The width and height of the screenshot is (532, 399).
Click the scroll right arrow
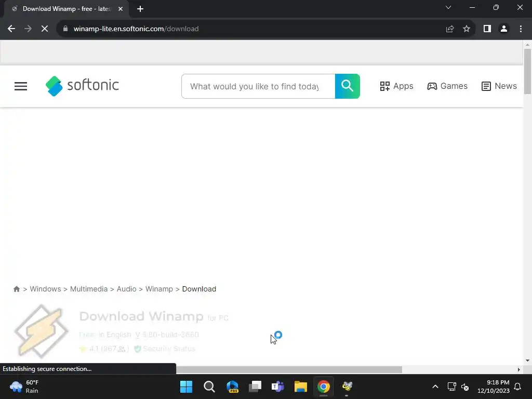(519, 369)
